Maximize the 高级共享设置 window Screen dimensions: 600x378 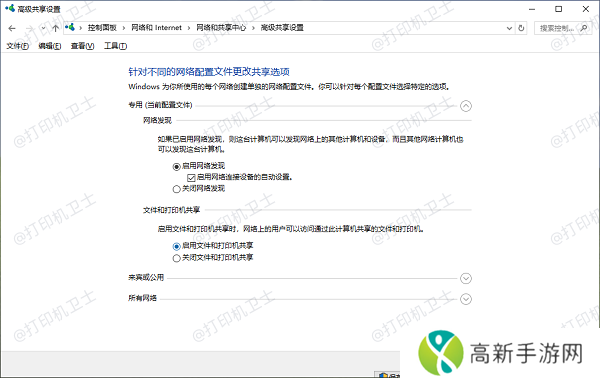559,9
